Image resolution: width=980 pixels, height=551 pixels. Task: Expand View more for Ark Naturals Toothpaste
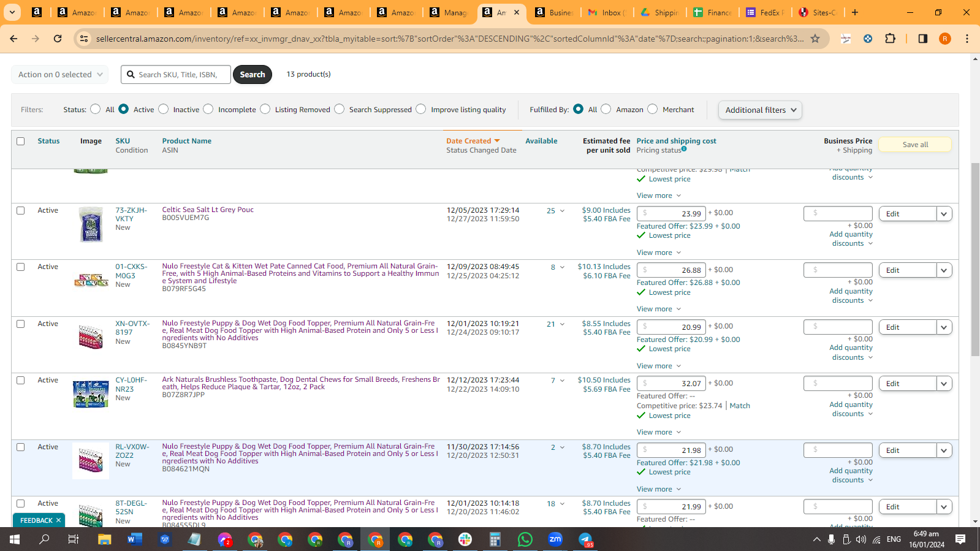point(659,432)
